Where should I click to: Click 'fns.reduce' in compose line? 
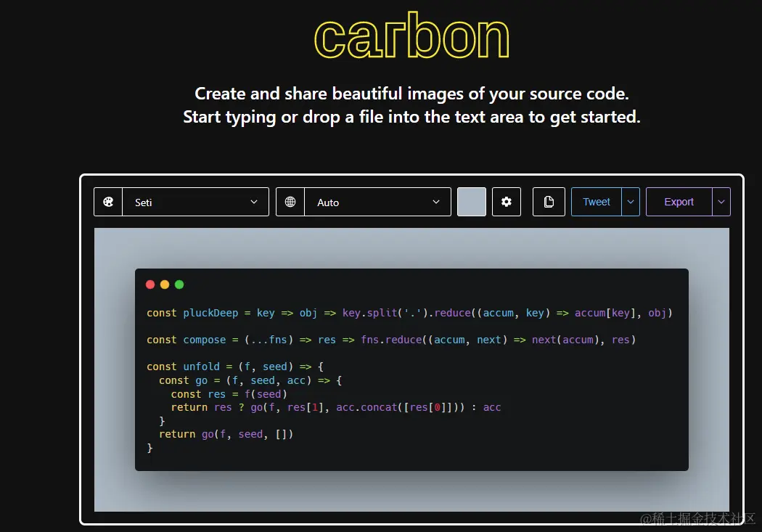(x=391, y=340)
